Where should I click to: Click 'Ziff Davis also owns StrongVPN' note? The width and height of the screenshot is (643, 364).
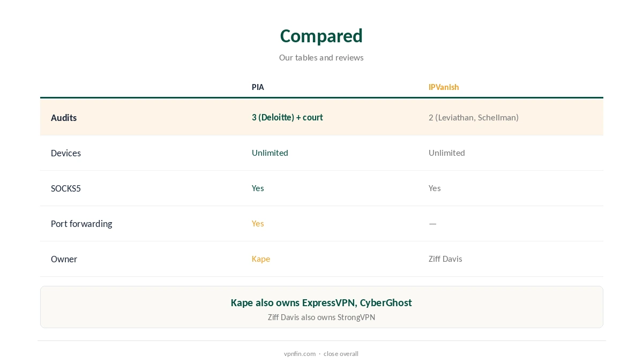click(x=322, y=317)
